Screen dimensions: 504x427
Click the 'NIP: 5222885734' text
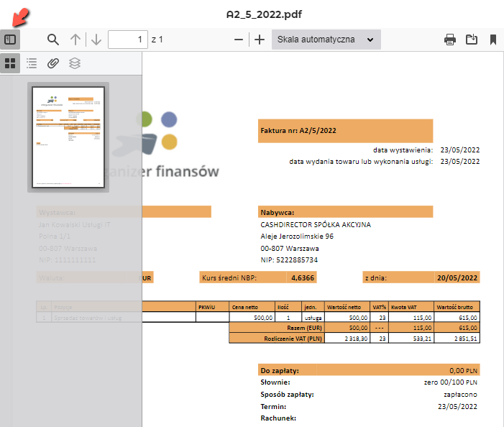point(289,260)
